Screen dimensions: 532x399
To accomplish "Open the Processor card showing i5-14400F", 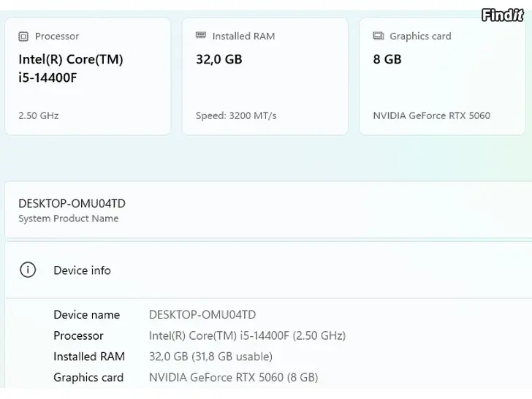I will (88, 76).
